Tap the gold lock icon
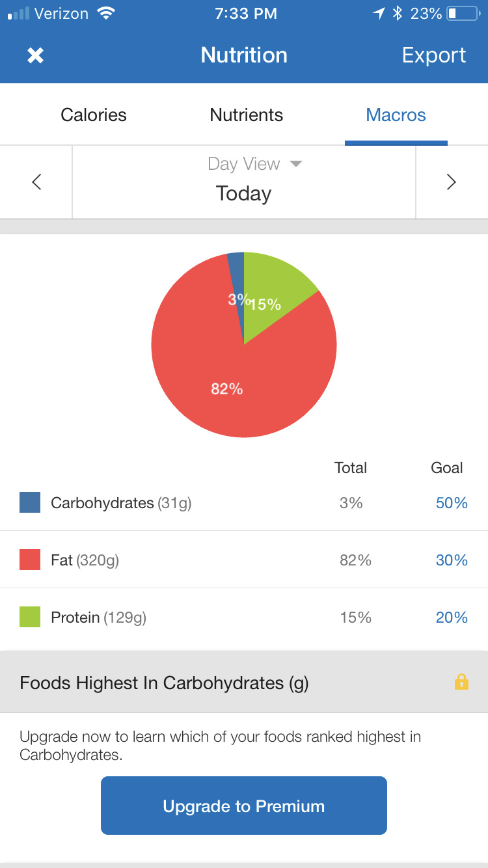Viewport: 488px width, 868px height. pos(461,682)
